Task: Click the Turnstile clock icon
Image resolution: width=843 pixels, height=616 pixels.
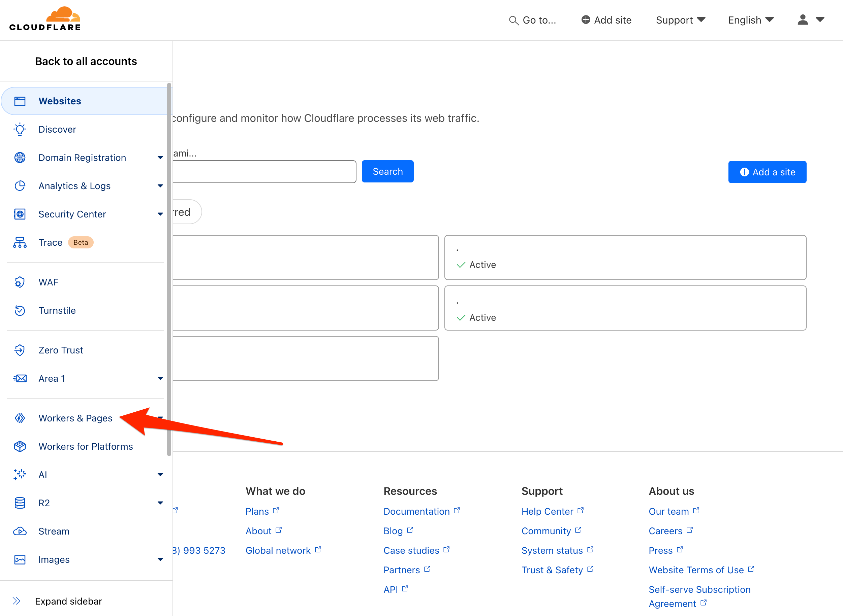Action: [x=20, y=310]
